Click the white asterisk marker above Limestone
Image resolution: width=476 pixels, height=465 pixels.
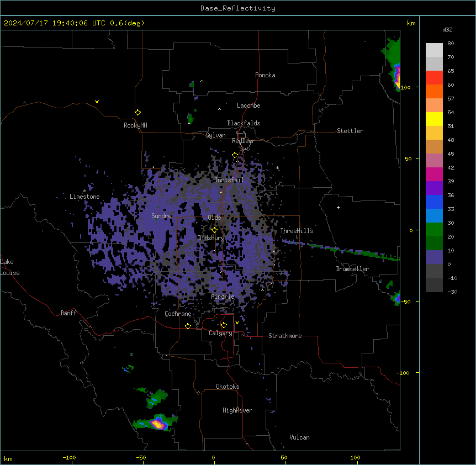84,191
